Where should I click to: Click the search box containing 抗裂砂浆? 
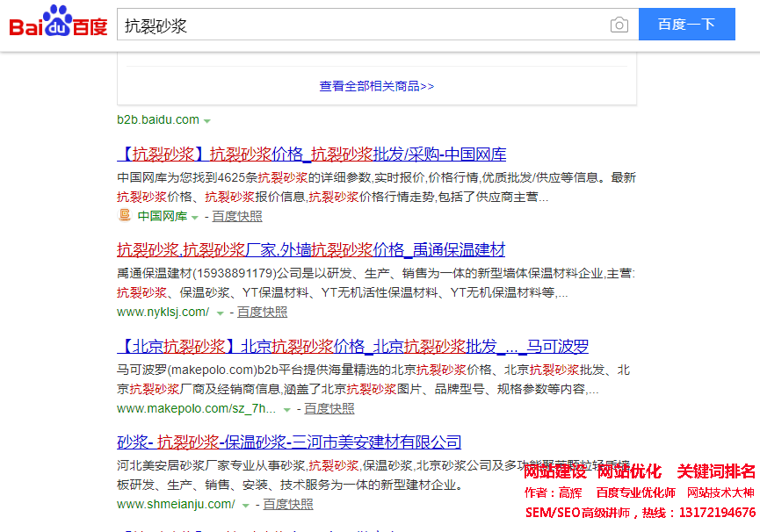[x=360, y=25]
